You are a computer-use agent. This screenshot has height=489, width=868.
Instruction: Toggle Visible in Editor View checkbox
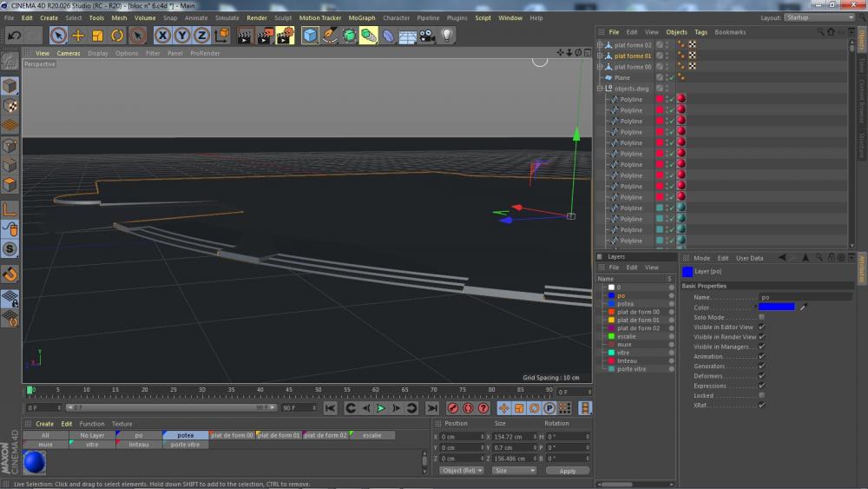point(761,327)
